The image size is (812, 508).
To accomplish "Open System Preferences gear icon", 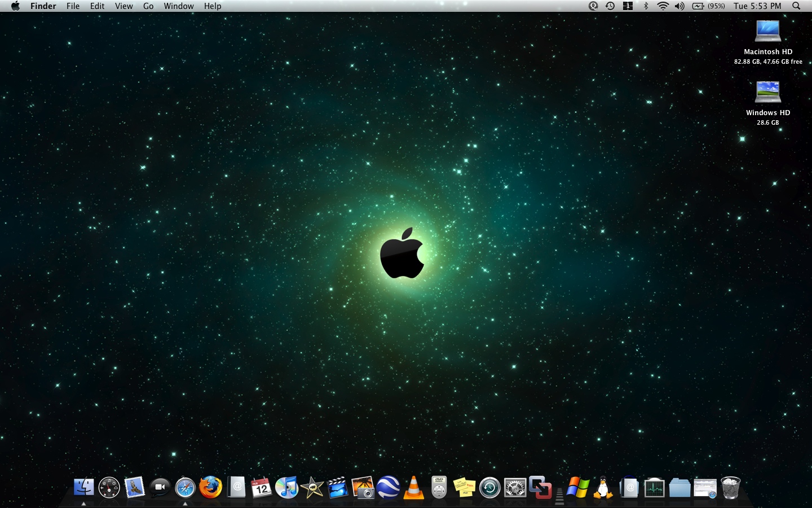I will (x=515, y=488).
